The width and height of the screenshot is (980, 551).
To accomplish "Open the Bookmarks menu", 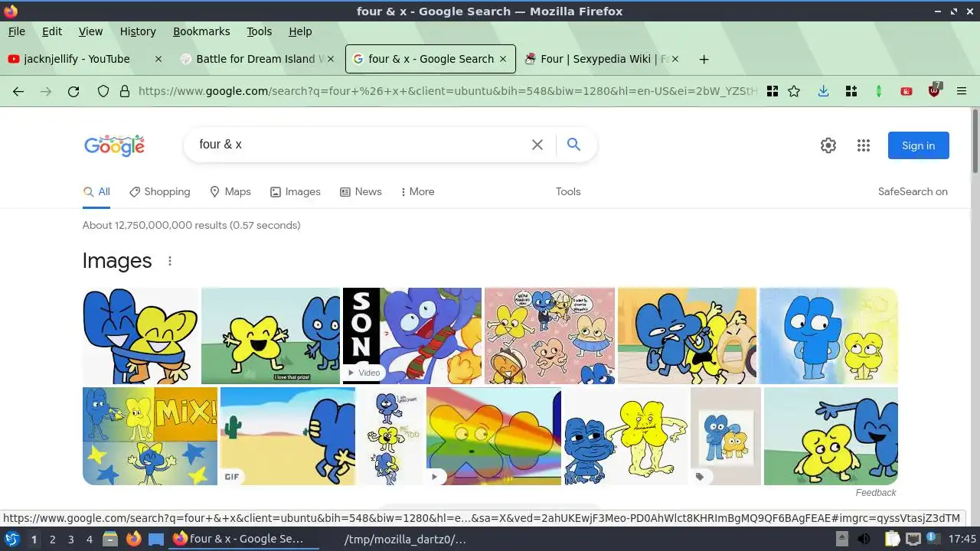I will pos(201,31).
